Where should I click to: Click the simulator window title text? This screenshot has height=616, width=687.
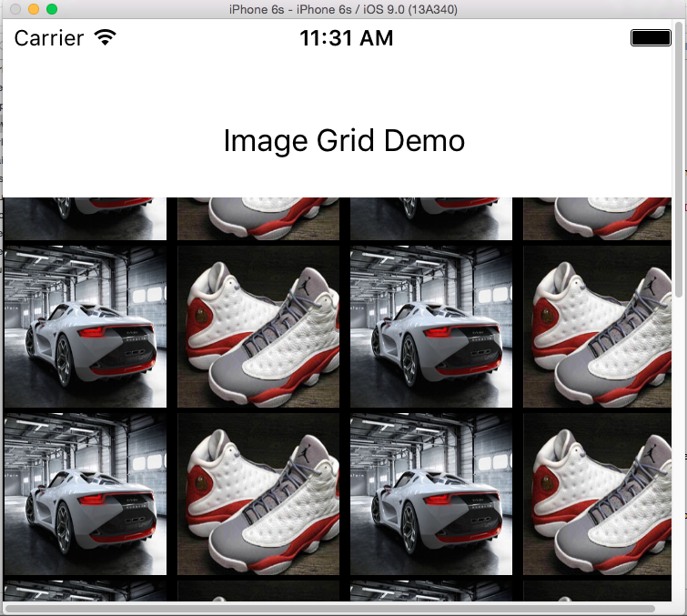pos(343,9)
